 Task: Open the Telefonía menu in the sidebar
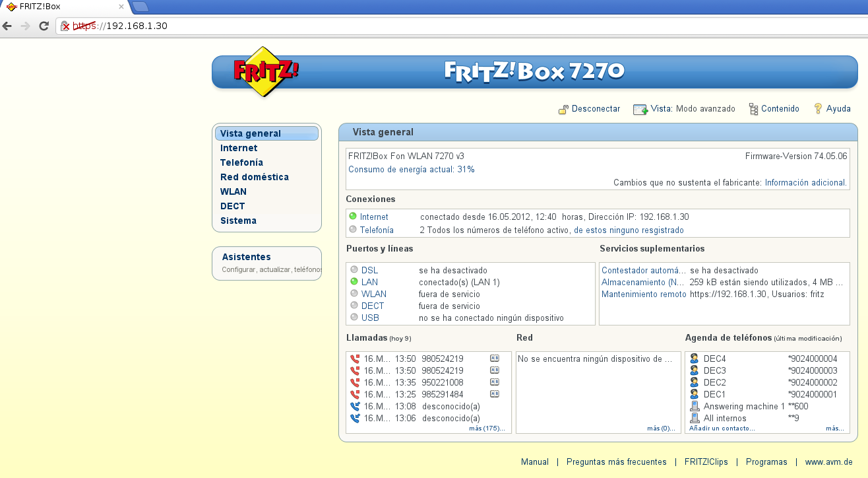click(241, 162)
